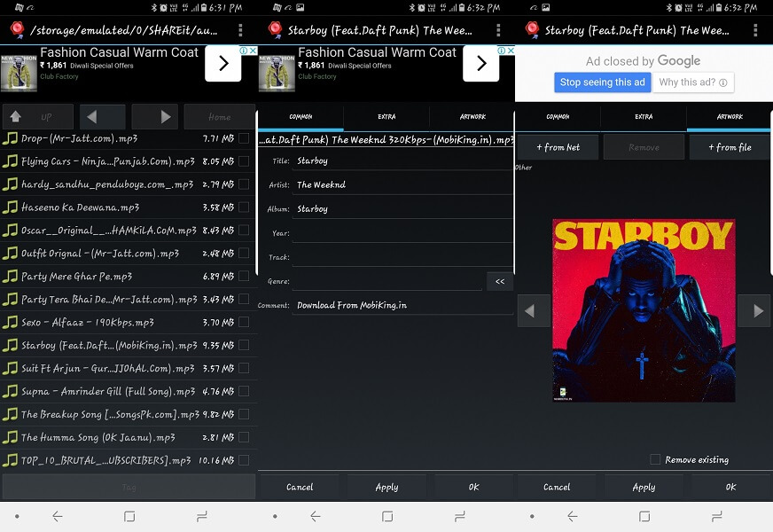This screenshot has height=532, width=773.
Task: Click Stop seeing this ad
Action: 603,82
